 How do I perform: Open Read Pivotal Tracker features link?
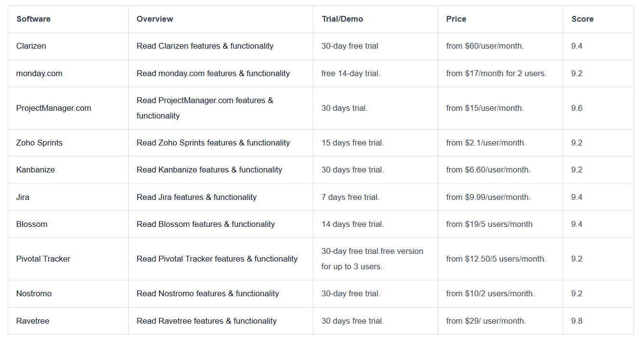point(217,259)
